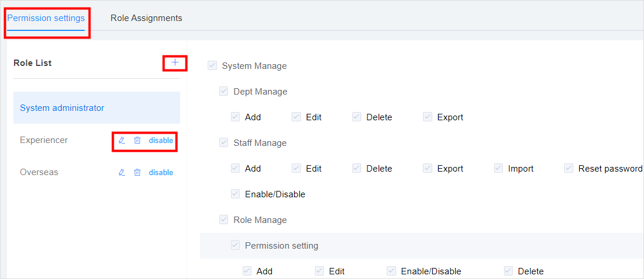Disable the Overseas role

[161, 172]
